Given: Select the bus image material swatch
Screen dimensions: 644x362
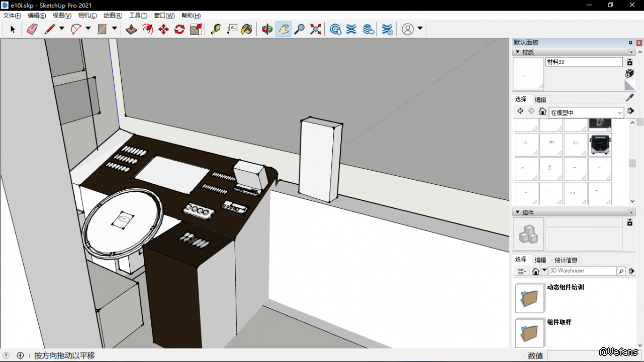Looking at the screenshot, I should tap(600, 145).
